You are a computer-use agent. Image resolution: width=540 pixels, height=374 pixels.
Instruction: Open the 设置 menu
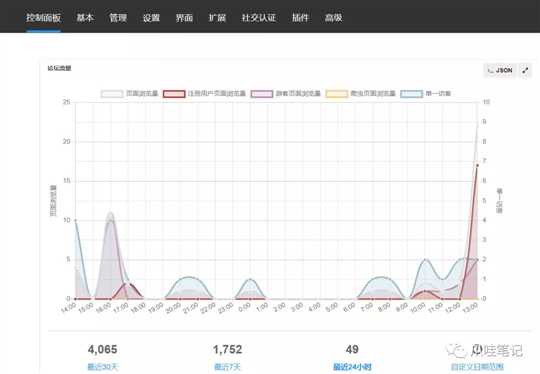click(151, 18)
